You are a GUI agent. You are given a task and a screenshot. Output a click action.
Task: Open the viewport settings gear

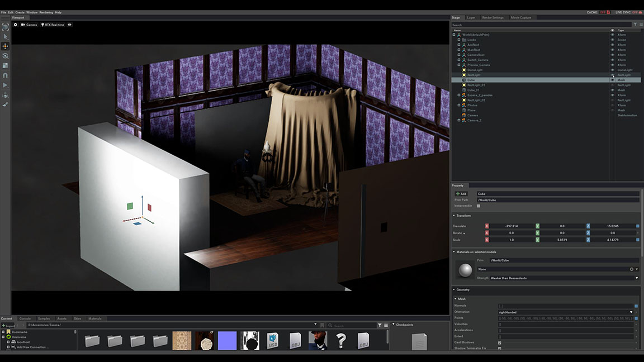[x=16, y=25]
